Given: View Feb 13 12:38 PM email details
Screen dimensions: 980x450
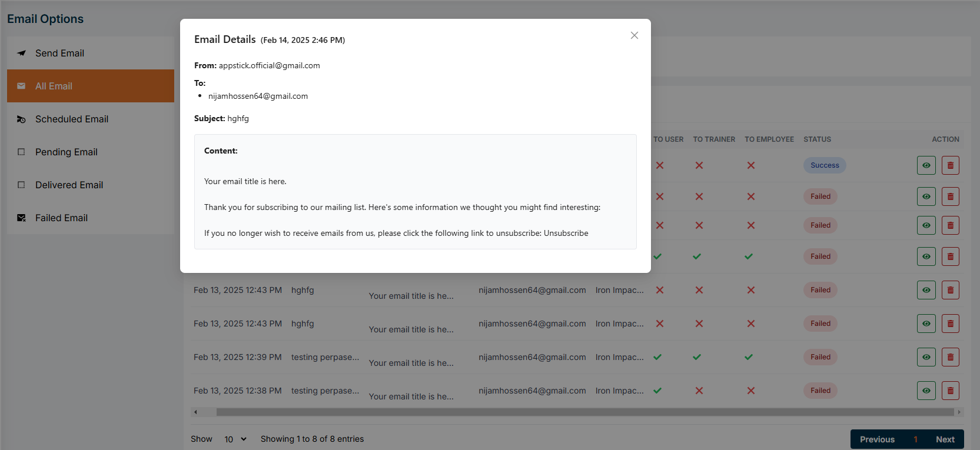Looking at the screenshot, I should (926, 391).
